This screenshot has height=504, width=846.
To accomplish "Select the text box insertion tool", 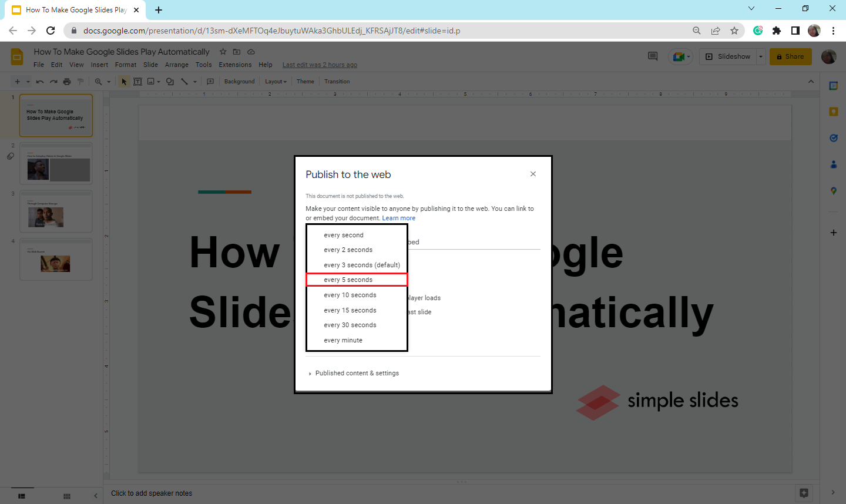I will pyautogui.click(x=137, y=81).
